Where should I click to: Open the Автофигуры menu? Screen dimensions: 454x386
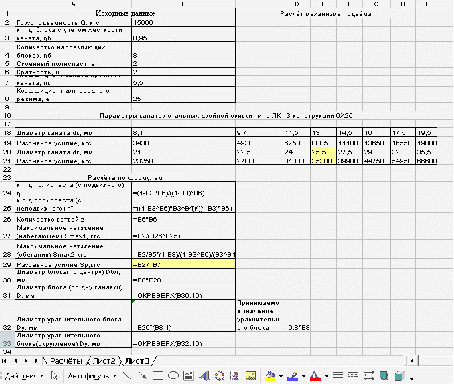(x=92, y=376)
